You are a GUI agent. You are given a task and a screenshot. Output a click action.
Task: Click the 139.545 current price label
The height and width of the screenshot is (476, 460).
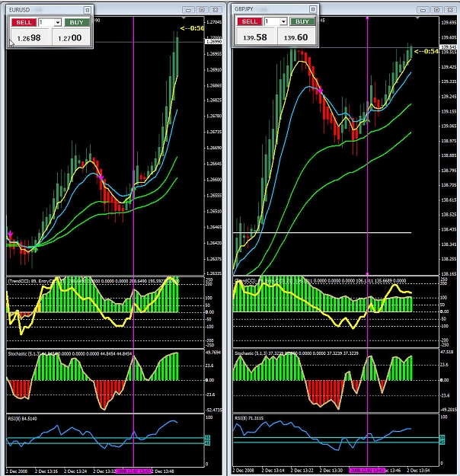click(448, 47)
